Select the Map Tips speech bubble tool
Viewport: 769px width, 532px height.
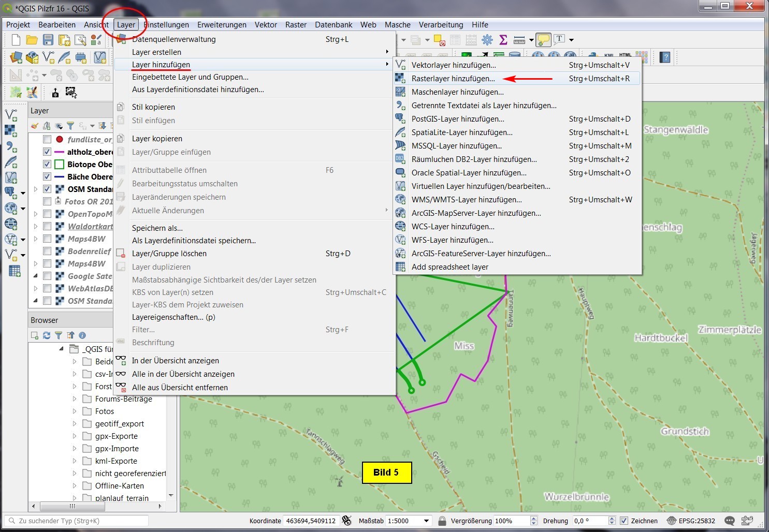click(x=543, y=40)
